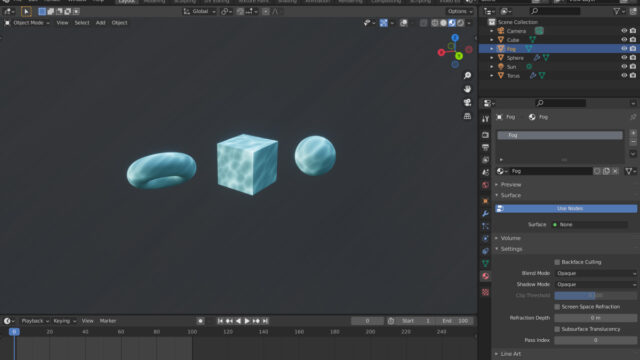Open the timeline Playback menu
The height and width of the screenshot is (360, 640).
[35, 321]
